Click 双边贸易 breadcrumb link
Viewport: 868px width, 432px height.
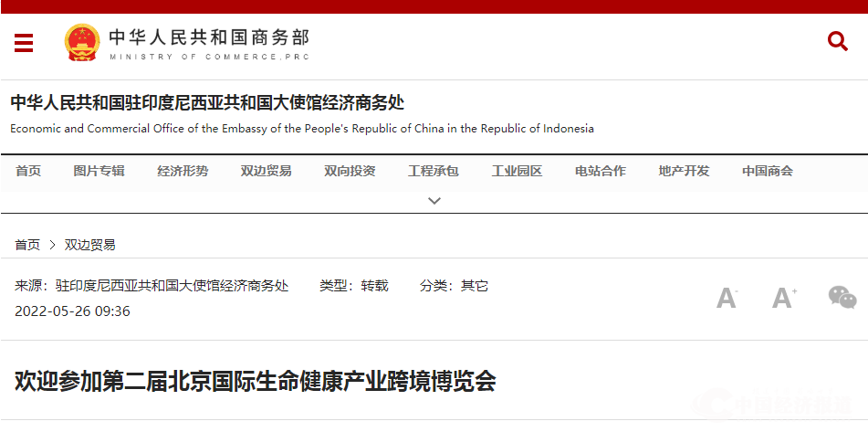(x=90, y=245)
